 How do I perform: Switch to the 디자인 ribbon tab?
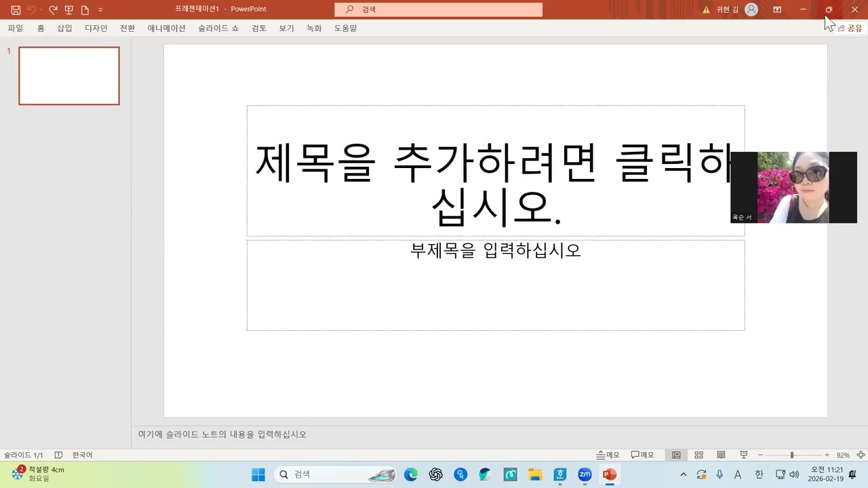(x=96, y=28)
